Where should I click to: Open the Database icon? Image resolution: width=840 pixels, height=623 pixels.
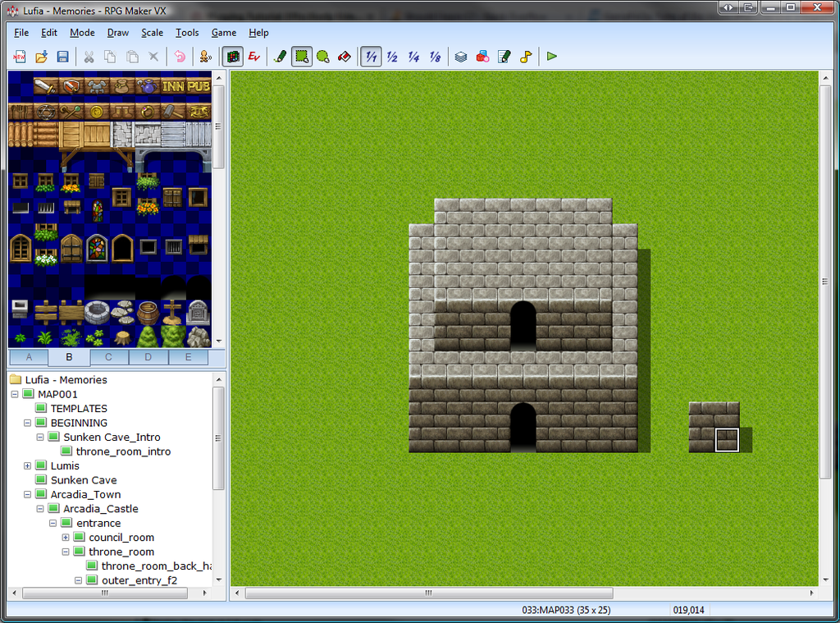point(461,57)
